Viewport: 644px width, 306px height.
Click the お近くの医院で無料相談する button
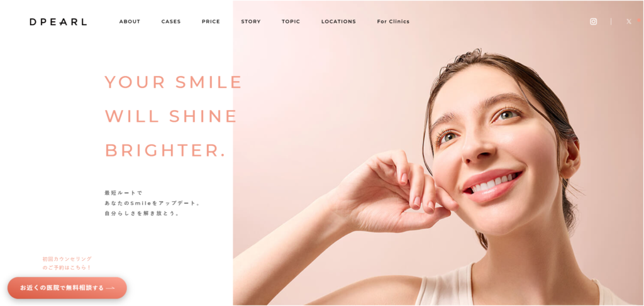tap(67, 288)
